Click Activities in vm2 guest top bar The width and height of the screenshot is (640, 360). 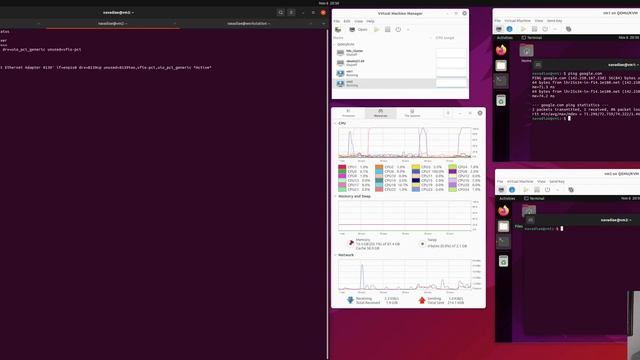[507, 198]
